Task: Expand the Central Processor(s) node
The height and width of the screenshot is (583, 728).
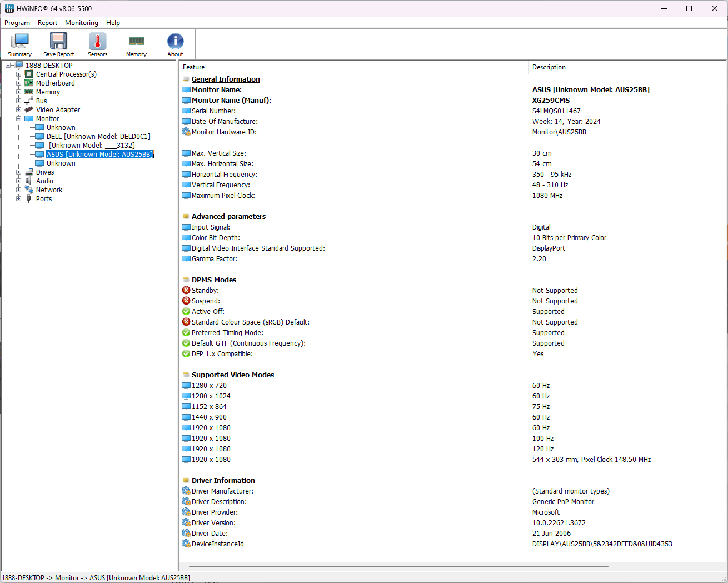Action: [19, 74]
